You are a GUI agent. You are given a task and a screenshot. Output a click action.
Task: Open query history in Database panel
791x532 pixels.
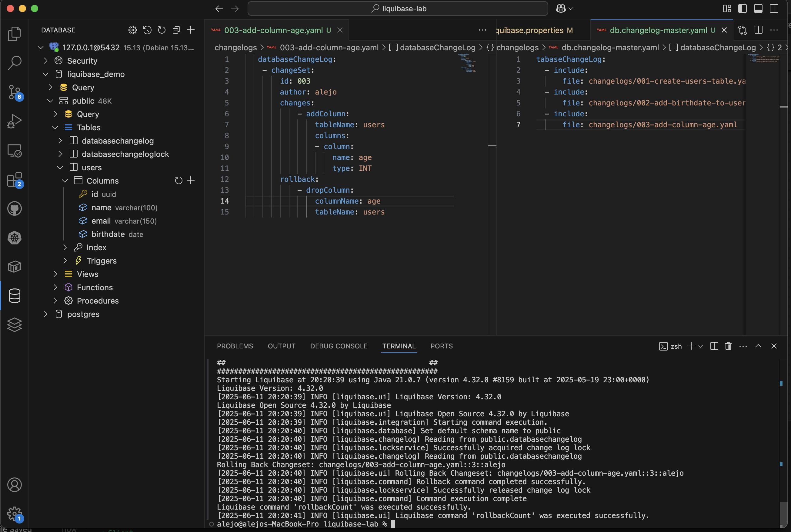pos(147,30)
